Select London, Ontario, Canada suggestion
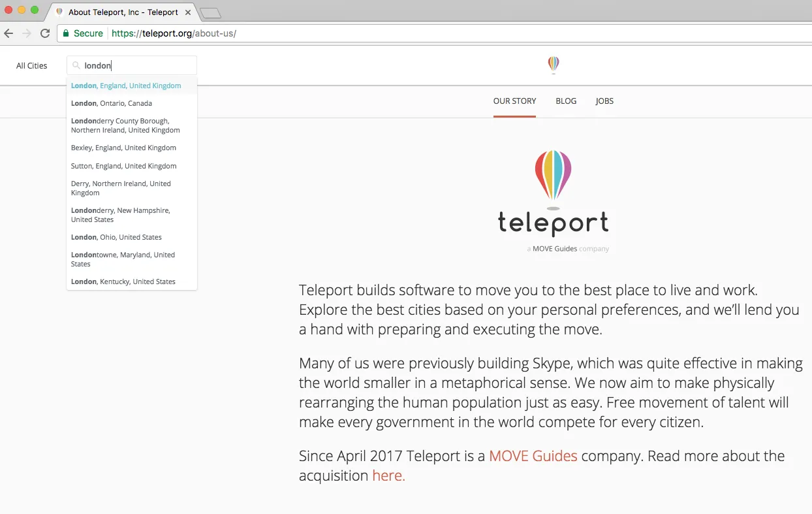 coord(132,103)
